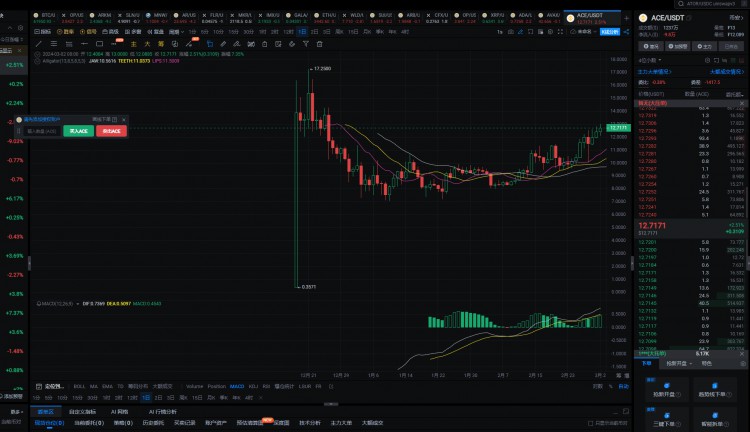Click the current price label 12.7171 on axis
The width and height of the screenshot is (750, 432).
point(618,128)
